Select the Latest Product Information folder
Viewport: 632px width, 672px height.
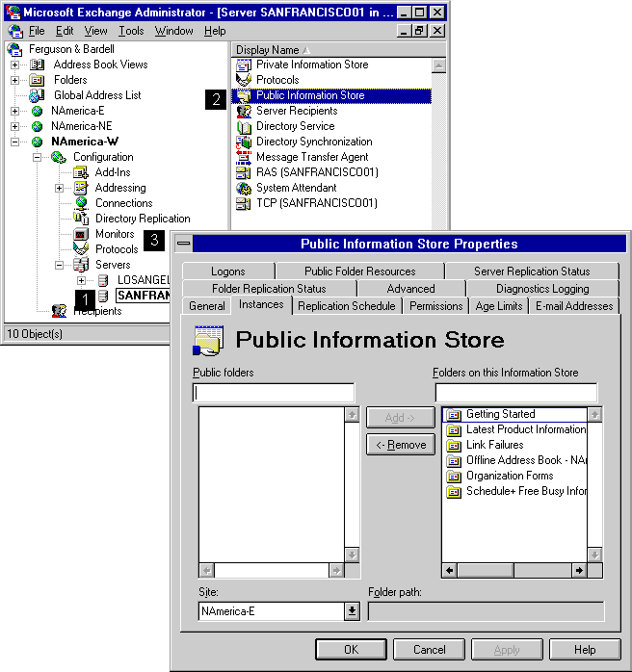click(x=515, y=429)
